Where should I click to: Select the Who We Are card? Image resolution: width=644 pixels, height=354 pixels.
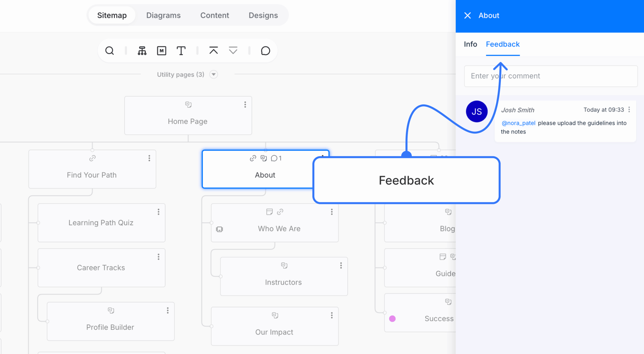coord(275,223)
